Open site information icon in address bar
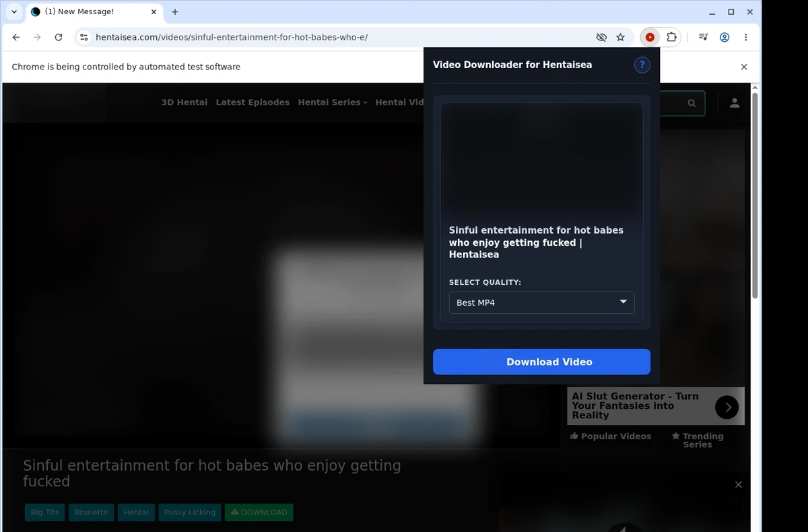The image size is (808, 532). [83, 38]
